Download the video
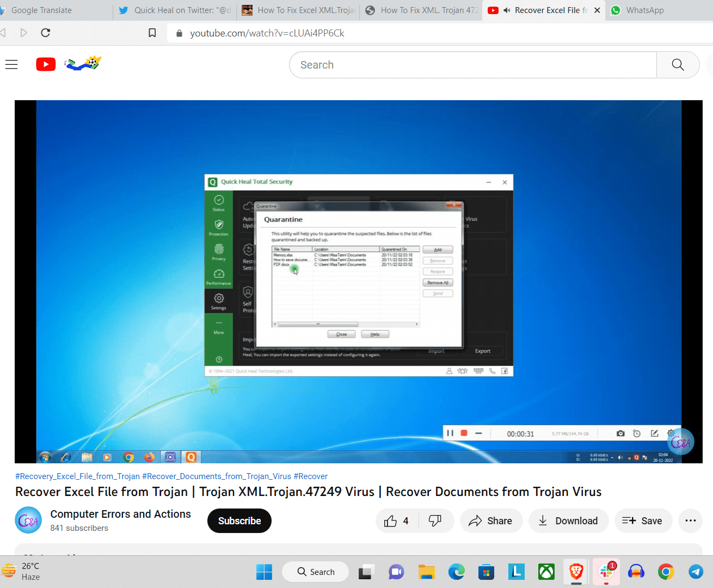This screenshot has width=713, height=588. [568, 521]
